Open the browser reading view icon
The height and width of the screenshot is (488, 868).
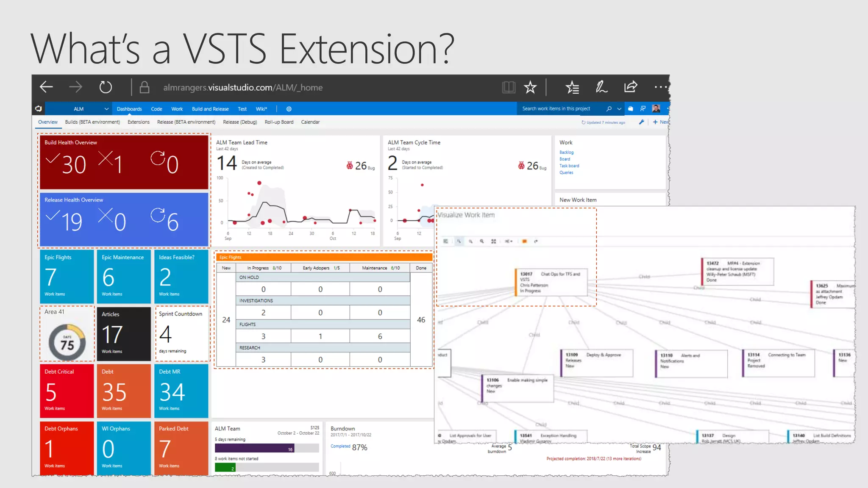click(x=509, y=88)
